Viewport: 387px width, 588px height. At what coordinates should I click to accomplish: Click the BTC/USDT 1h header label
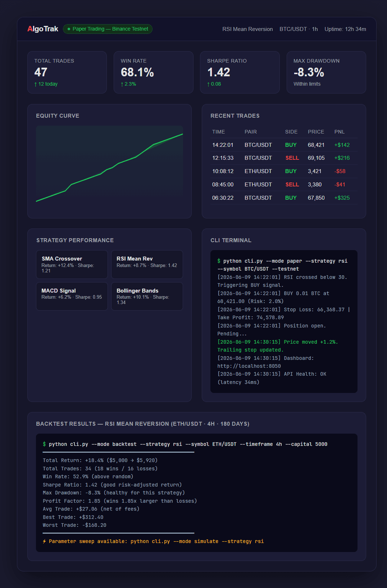[x=299, y=29]
